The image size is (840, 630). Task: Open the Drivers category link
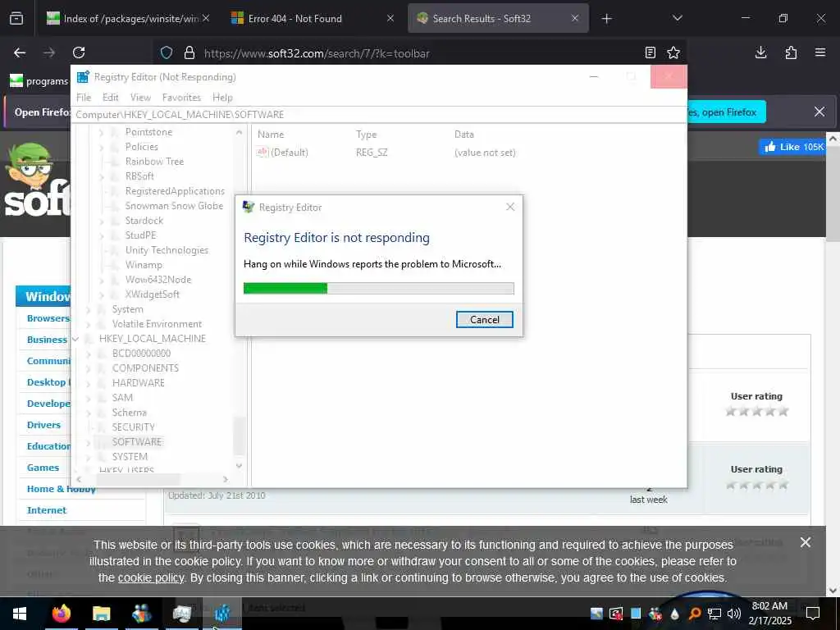click(x=44, y=425)
